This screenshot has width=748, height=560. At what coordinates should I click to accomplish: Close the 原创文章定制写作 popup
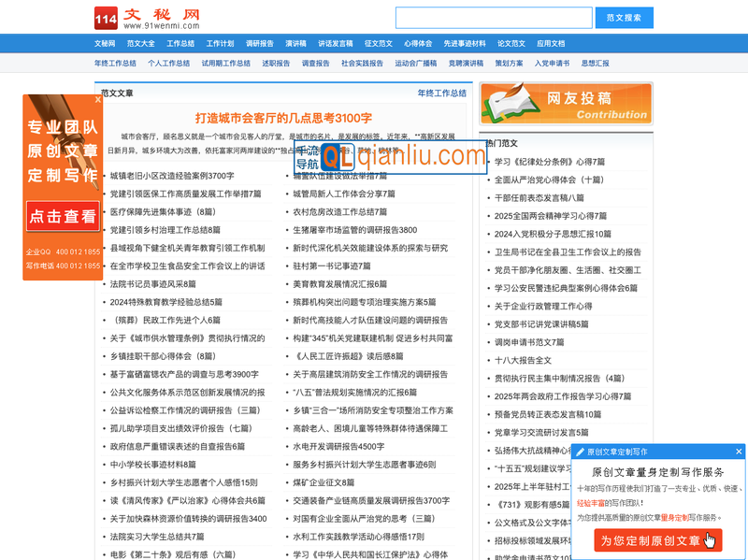click(x=738, y=452)
